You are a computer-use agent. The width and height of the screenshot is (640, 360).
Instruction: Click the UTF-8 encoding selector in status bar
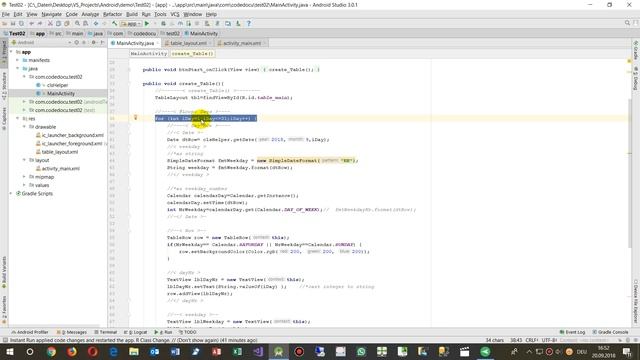[549, 340]
